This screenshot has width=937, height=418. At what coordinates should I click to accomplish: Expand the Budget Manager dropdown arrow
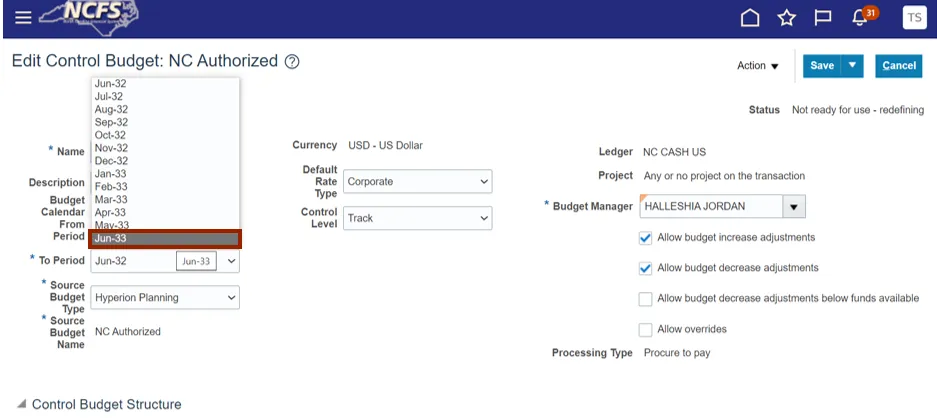coord(794,207)
